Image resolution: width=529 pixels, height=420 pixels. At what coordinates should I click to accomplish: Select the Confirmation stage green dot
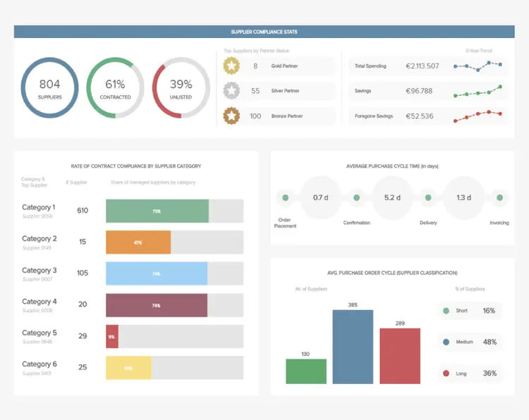point(357,197)
